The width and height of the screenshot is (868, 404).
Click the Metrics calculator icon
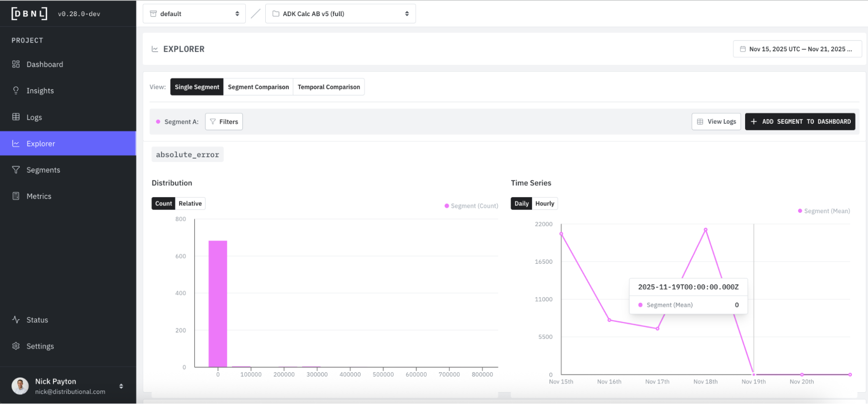[x=16, y=196]
